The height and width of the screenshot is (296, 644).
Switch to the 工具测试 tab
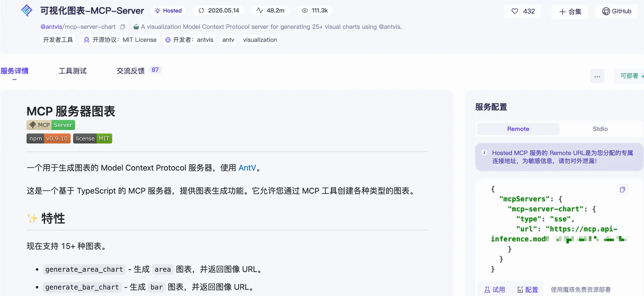point(72,71)
